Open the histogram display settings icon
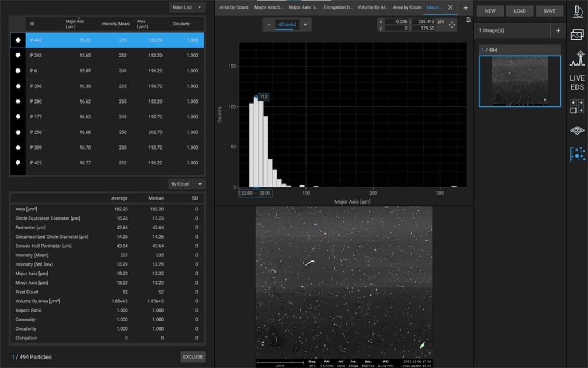The image size is (588, 368). click(x=469, y=20)
